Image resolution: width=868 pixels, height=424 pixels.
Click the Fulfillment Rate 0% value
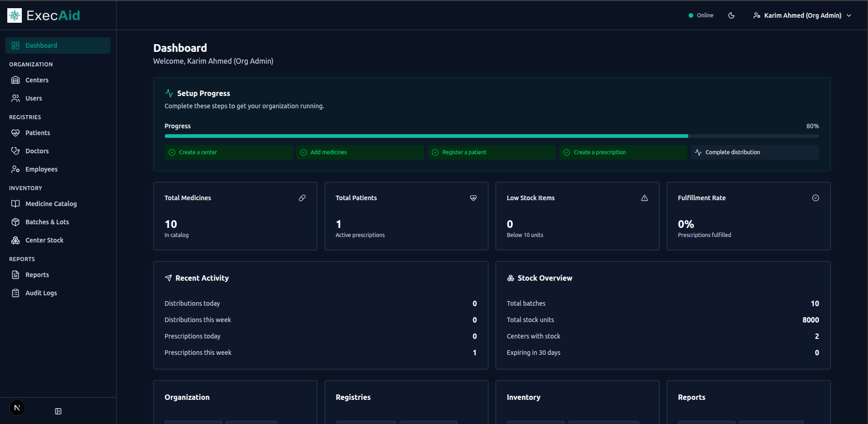[686, 224]
